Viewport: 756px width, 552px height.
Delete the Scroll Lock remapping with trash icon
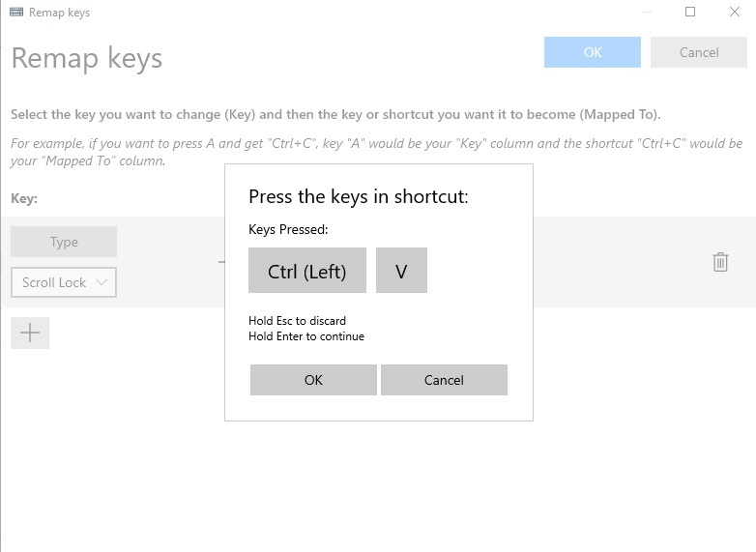tap(720, 262)
